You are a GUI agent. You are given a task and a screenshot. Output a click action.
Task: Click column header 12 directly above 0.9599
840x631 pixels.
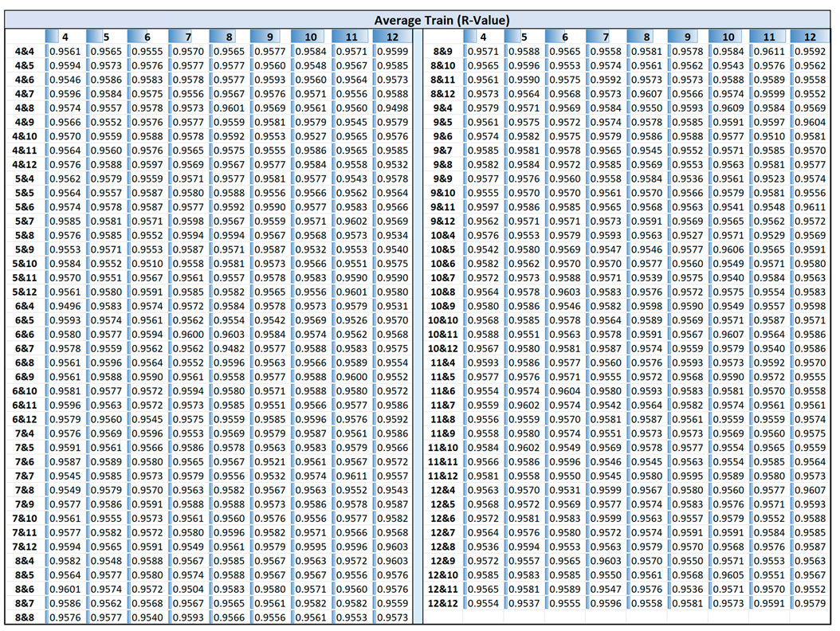click(x=393, y=37)
